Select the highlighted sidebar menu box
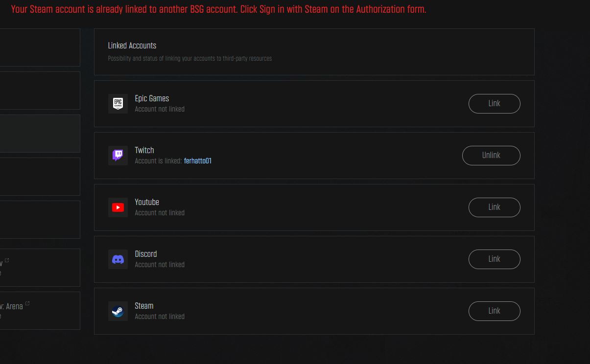The image size is (590, 364). pyautogui.click(x=40, y=134)
